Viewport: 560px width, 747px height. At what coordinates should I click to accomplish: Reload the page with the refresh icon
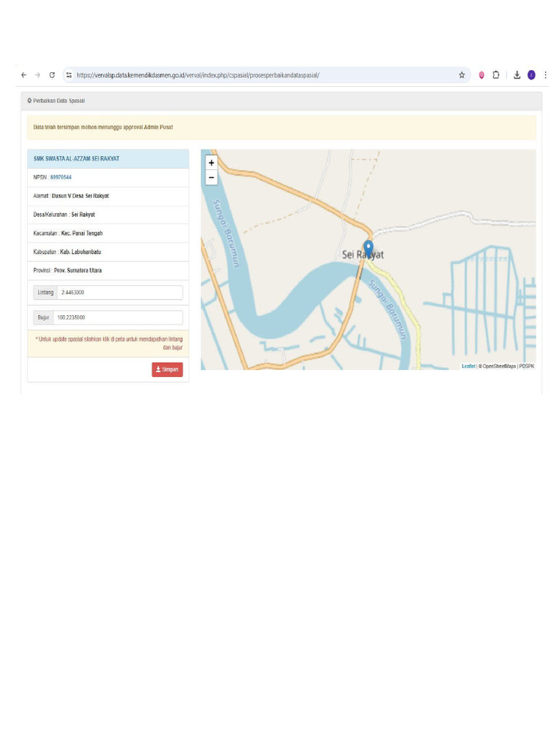click(x=52, y=75)
